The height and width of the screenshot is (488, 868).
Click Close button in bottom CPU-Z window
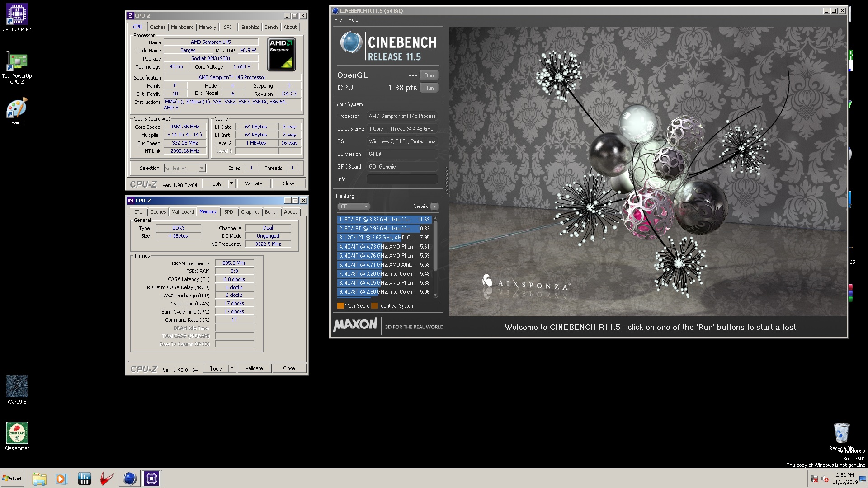pos(289,368)
